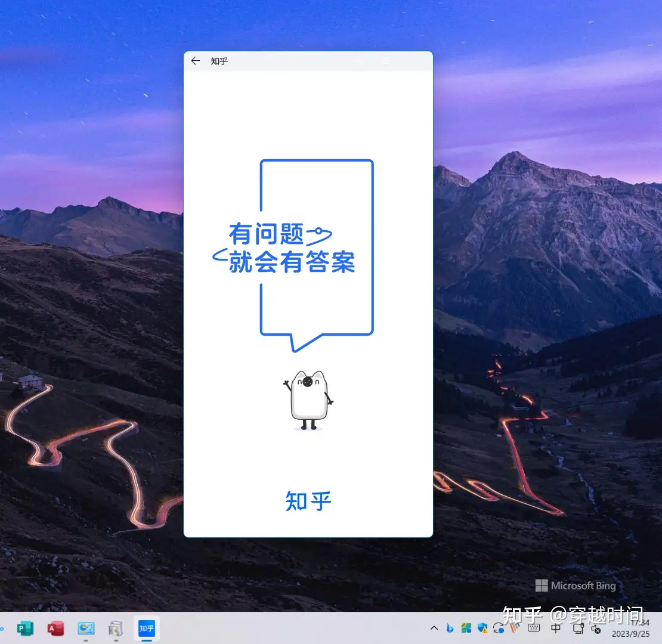Image resolution: width=662 pixels, height=644 pixels.
Task: Open the touch keyboard icon
Action: point(534,628)
